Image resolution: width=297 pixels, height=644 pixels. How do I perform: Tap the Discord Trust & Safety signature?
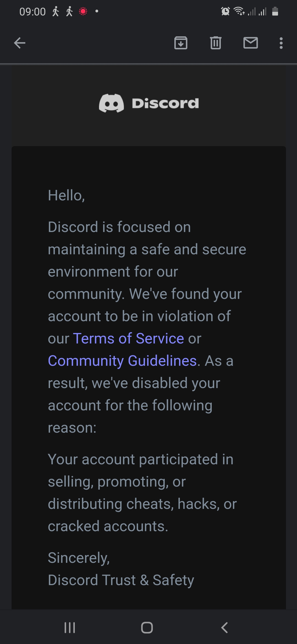pyautogui.click(x=121, y=580)
